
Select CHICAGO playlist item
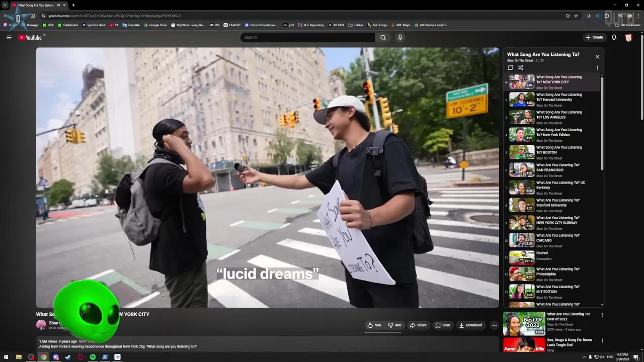[552, 240]
